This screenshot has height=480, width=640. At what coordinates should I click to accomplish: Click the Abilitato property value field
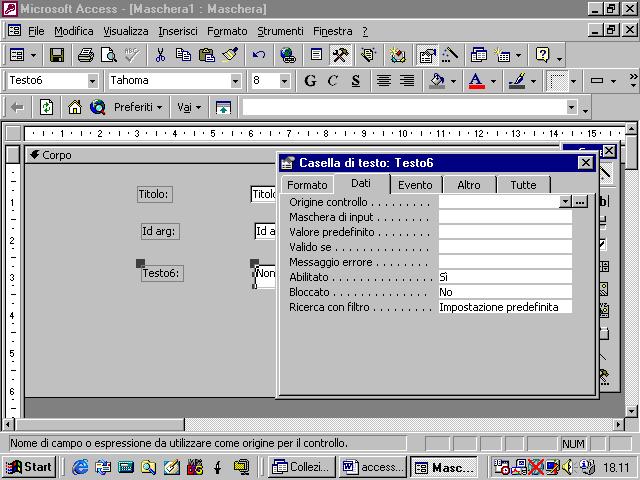(505, 277)
